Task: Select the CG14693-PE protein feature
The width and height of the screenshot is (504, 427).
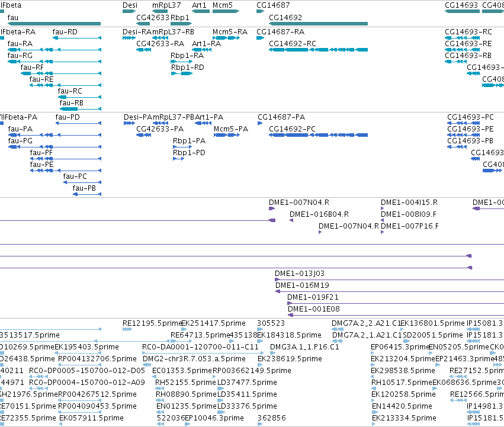Action: click(464, 135)
